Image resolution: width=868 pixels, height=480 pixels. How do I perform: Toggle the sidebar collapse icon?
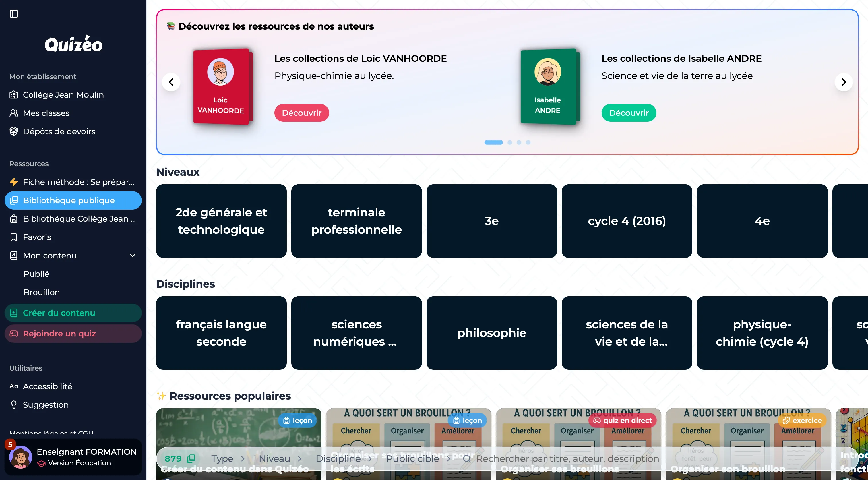click(13, 14)
